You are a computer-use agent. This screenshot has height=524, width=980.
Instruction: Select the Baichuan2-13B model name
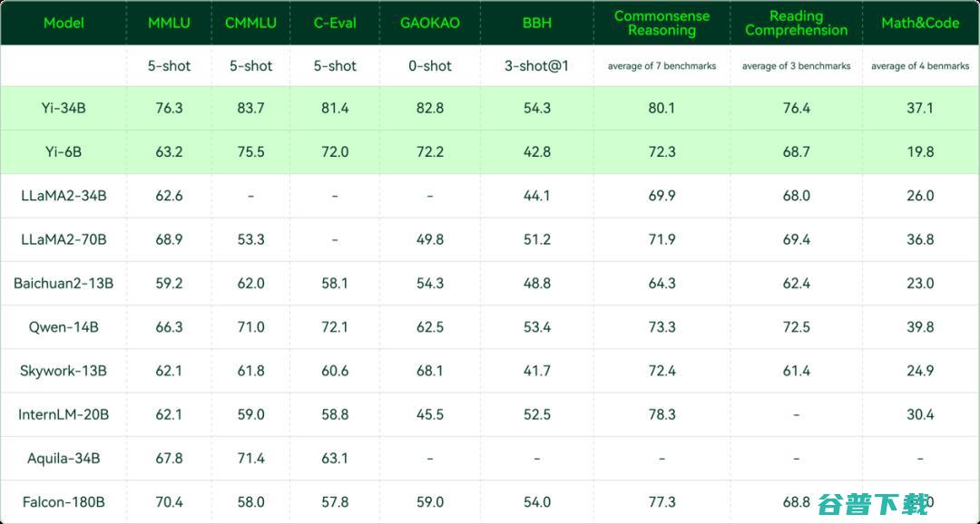click(x=64, y=283)
